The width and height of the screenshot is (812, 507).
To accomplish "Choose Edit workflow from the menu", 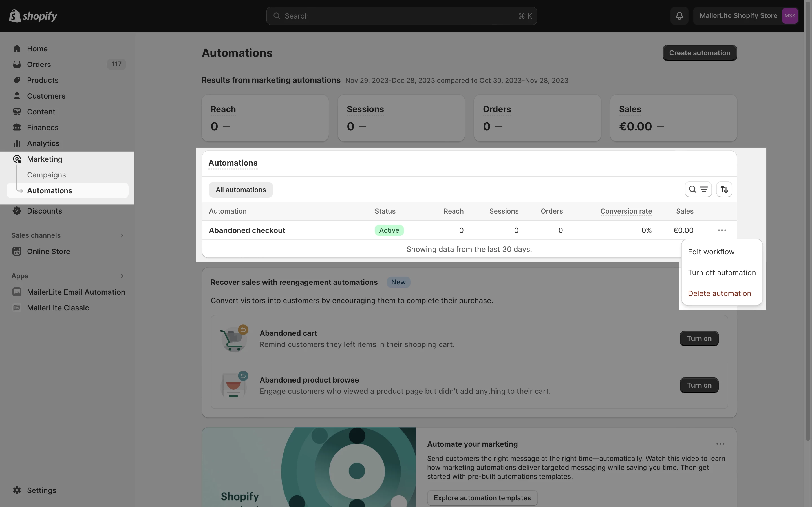I will [x=711, y=252].
